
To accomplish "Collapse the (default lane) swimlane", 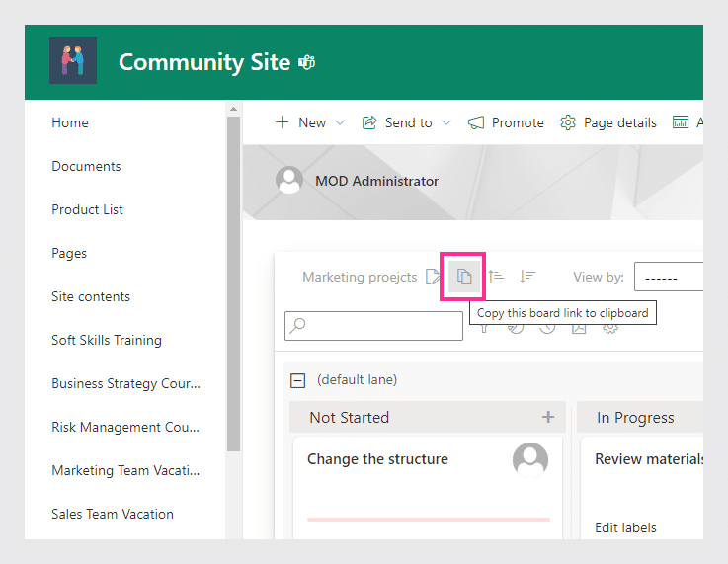I will pyautogui.click(x=297, y=380).
